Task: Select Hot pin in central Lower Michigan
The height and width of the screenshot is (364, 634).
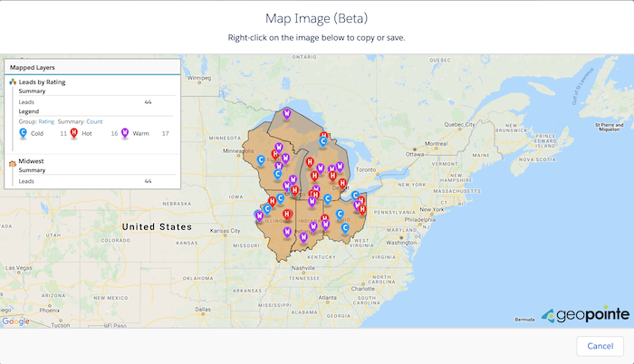Action: point(310,163)
